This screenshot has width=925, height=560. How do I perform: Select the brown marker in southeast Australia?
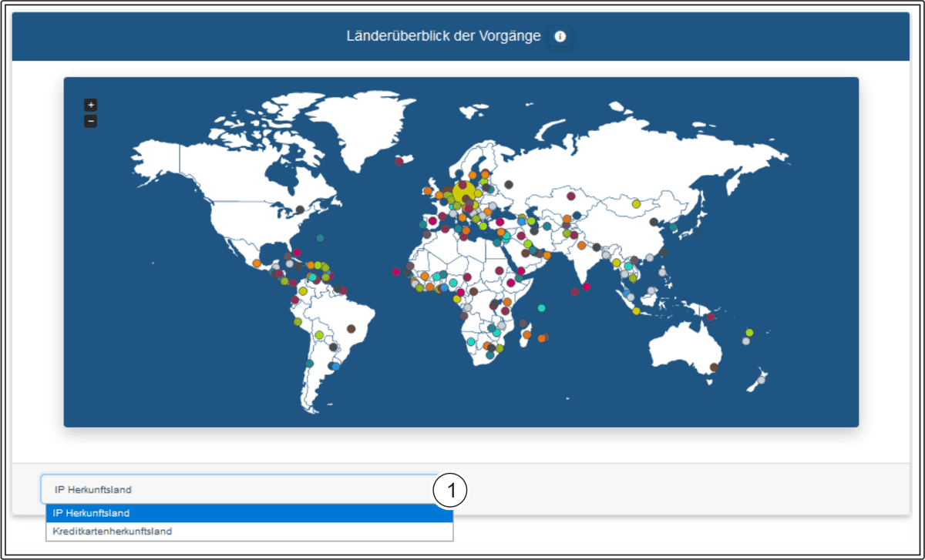pyautogui.click(x=714, y=367)
